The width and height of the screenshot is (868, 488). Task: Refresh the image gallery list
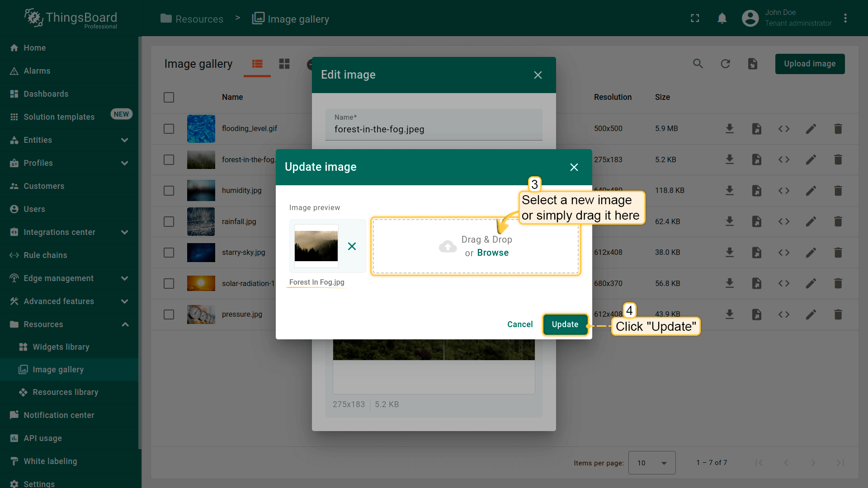(725, 64)
